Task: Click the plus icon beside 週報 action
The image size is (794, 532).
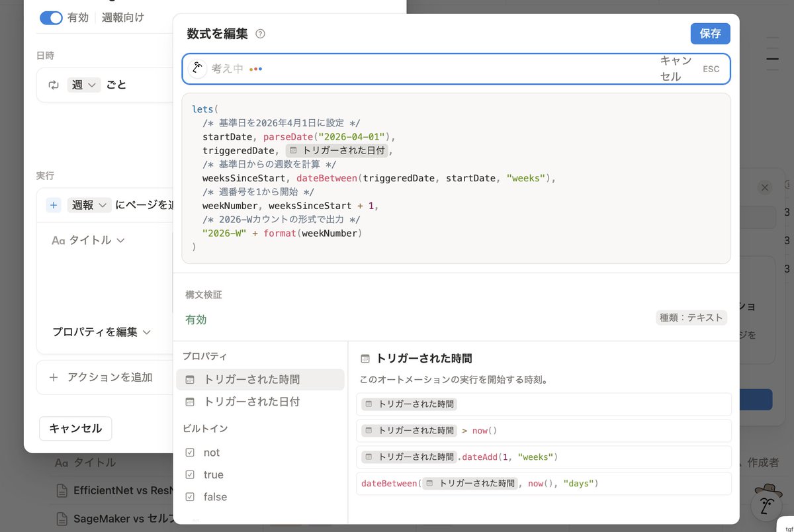Action: pos(54,205)
